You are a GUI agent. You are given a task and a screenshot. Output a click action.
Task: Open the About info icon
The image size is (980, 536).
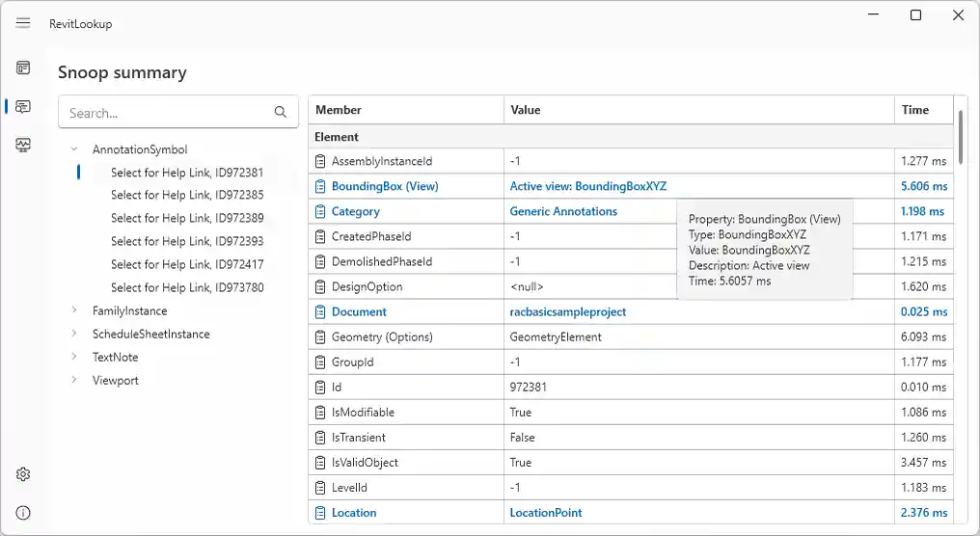[23, 513]
